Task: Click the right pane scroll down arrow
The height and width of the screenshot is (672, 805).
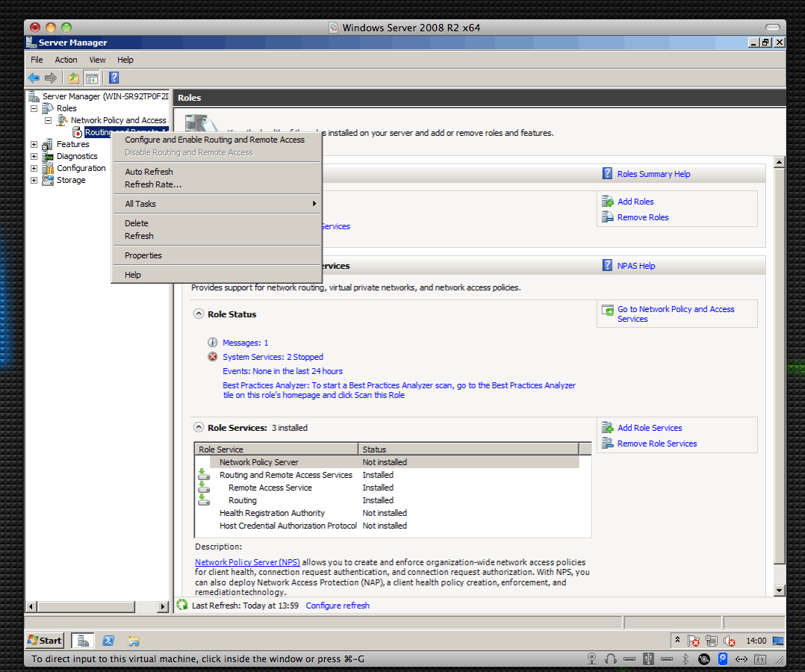Action: (780, 591)
